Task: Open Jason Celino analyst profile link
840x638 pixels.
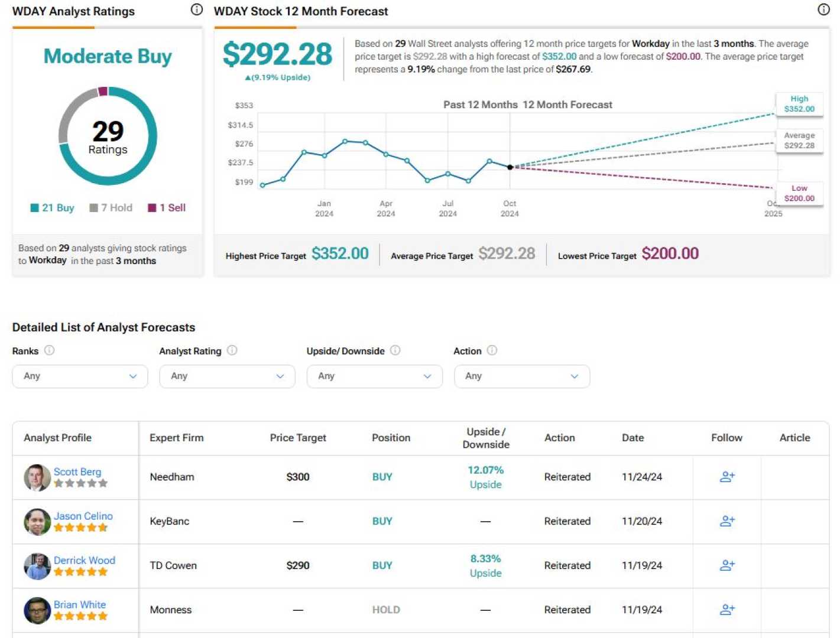Action: 83,516
